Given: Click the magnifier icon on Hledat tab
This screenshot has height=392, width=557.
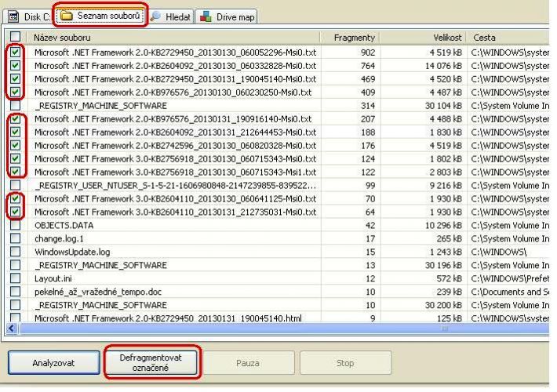Looking at the screenshot, I should click(x=155, y=16).
